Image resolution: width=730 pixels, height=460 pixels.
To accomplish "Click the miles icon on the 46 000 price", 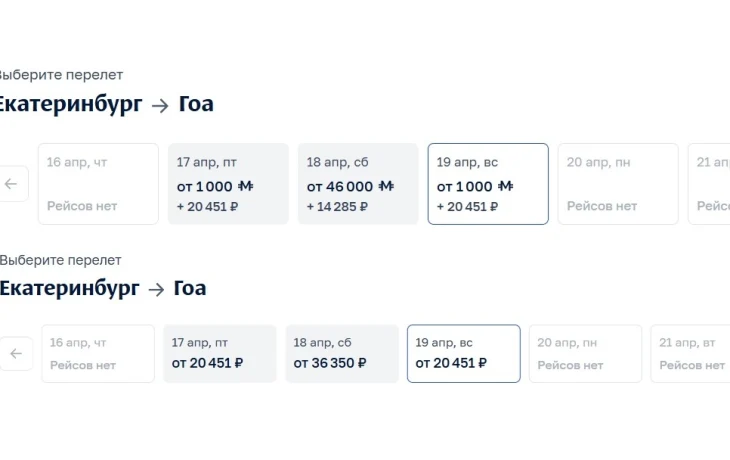I will tap(386, 186).
